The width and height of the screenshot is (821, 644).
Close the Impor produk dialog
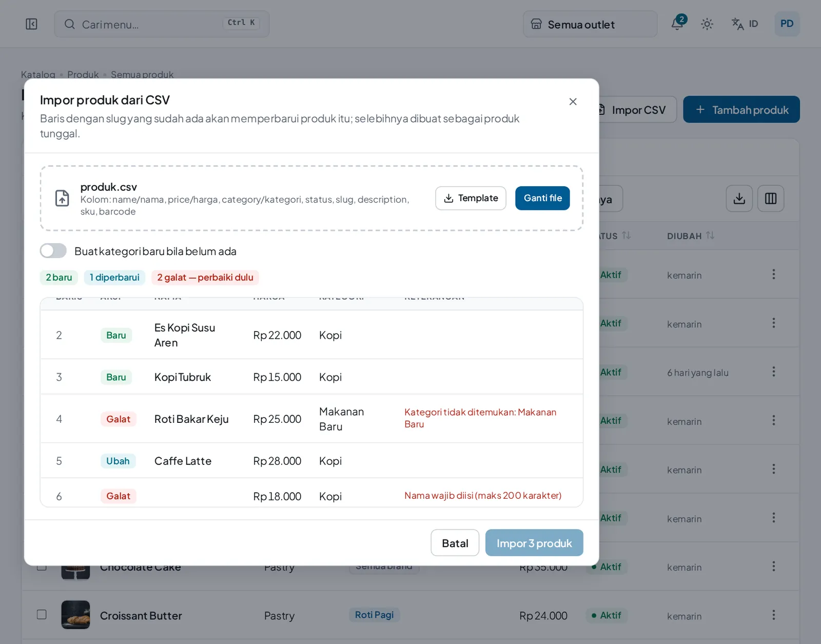click(573, 102)
